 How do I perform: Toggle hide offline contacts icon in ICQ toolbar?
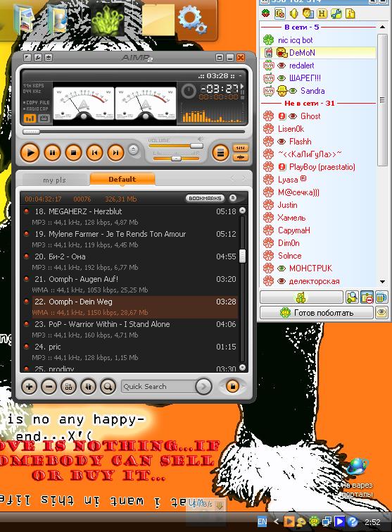click(280, 13)
